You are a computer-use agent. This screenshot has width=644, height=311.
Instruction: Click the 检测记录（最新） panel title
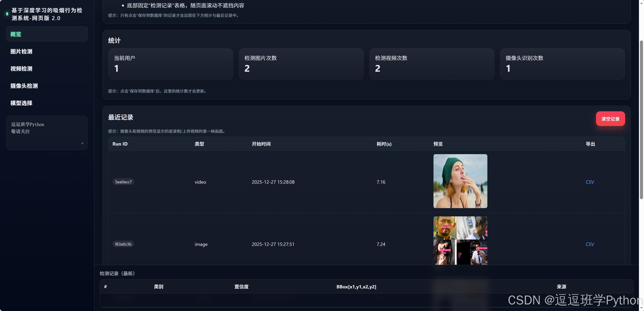tap(118, 273)
